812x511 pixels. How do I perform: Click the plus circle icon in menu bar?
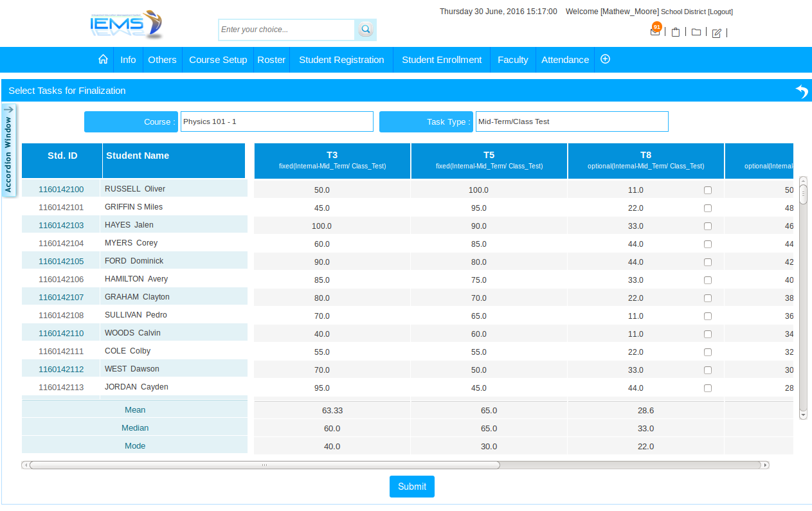(x=605, y=59)
